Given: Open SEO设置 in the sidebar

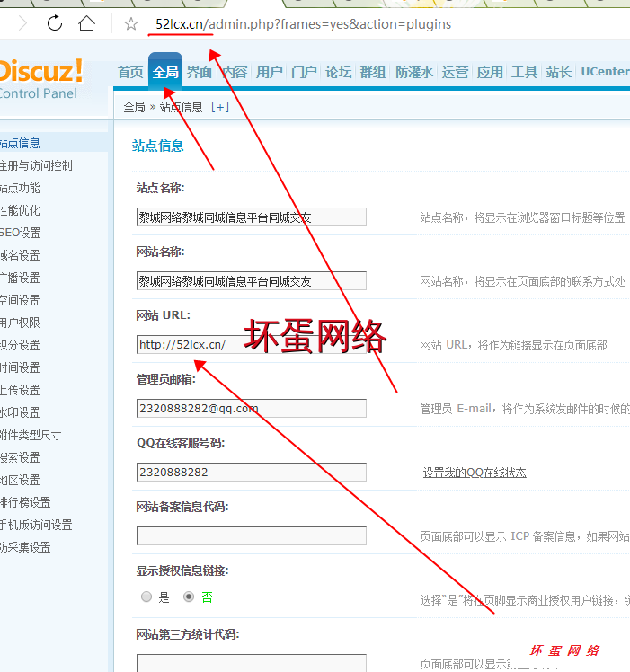Looking at the screenshot, I should tap(20, 233).
